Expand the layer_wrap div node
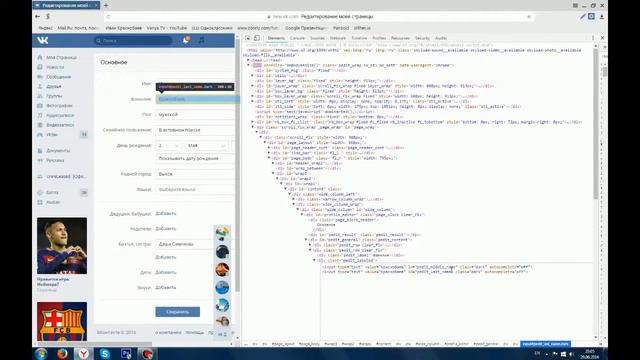The image size is (640, 360). point(252,86)
